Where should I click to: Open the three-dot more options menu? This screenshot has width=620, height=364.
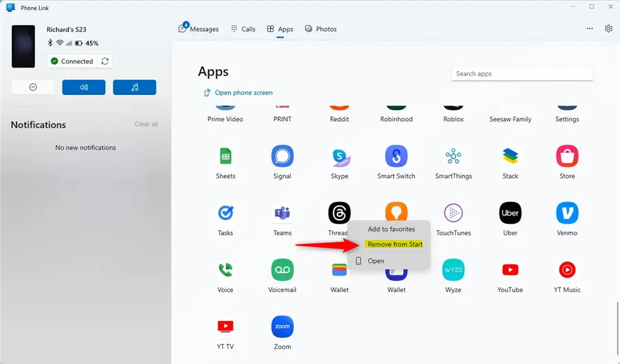(x=590, y=28)
